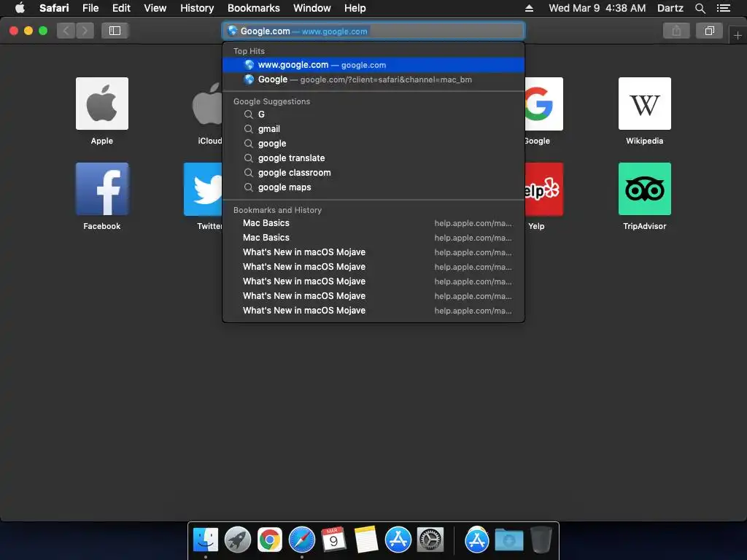Select Google top hit with safari client URL
This screenshot has height=560, width=747.
pyautogui.click(x=373, y=79)
